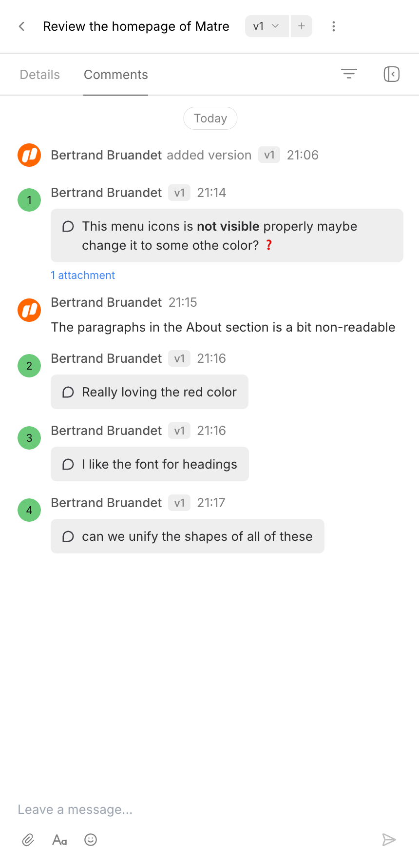The image size is (419, 868).
Task: Open the comment filter options
Action: pyautogui.click(x=349, y=74)
